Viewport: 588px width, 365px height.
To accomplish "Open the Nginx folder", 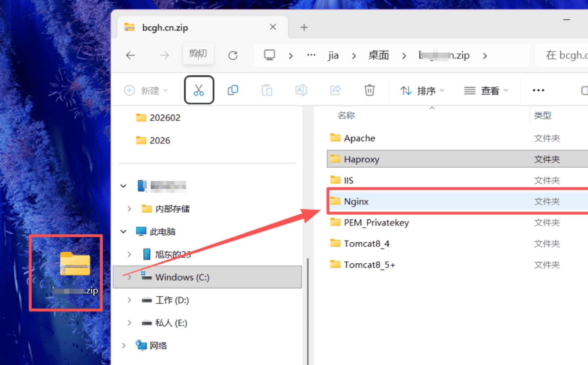I will click(356, 202).
